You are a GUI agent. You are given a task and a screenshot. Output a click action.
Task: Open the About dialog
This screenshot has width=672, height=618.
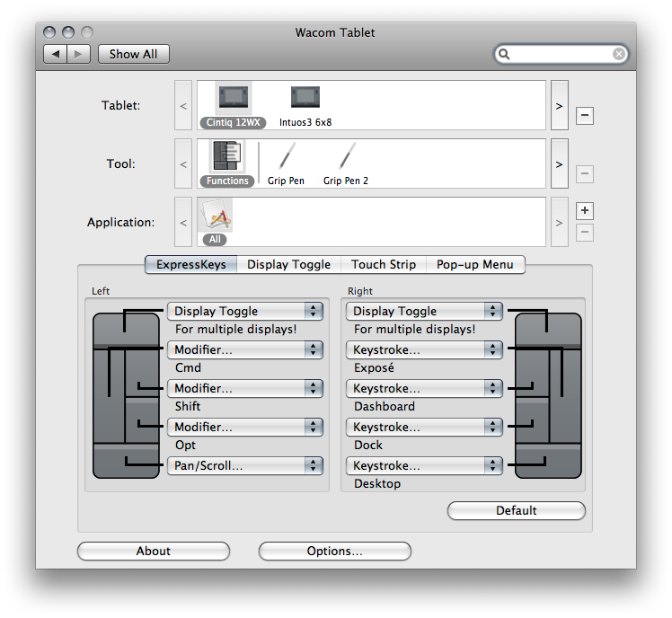(x=154, y=551)
